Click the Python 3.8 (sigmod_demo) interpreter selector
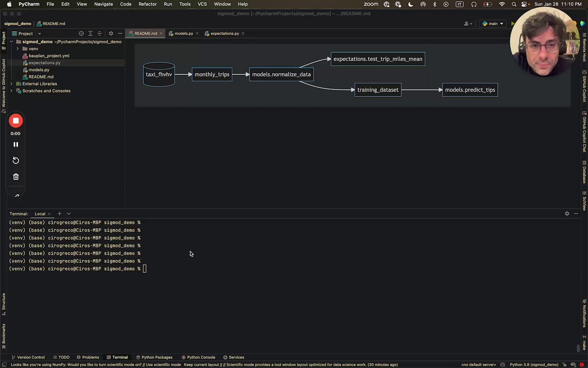 (534, 365)
